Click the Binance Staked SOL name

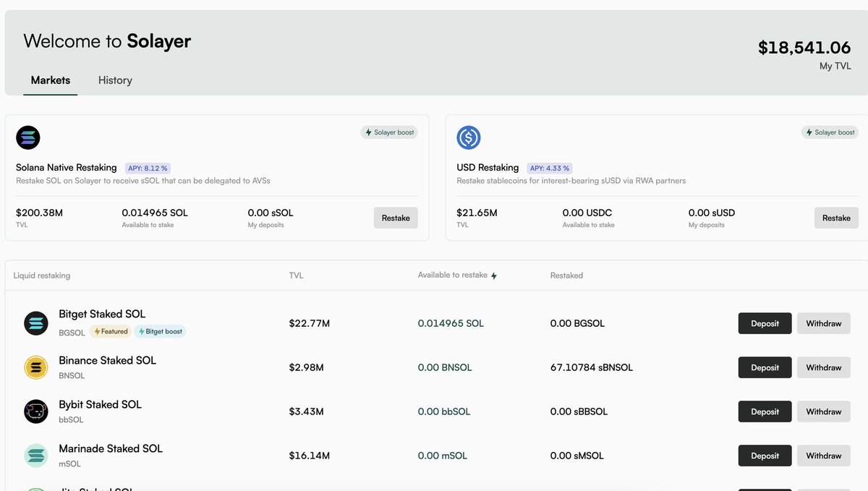(x=107, y=360)
